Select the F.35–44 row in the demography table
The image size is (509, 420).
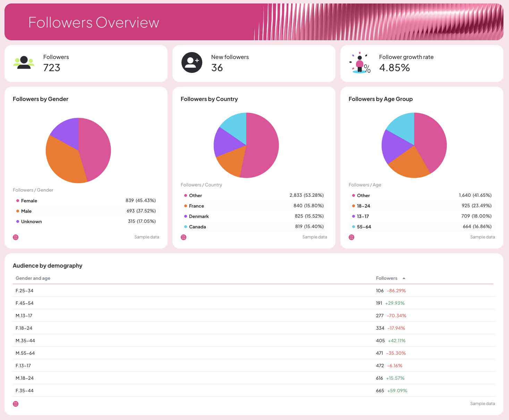[24, 390]
